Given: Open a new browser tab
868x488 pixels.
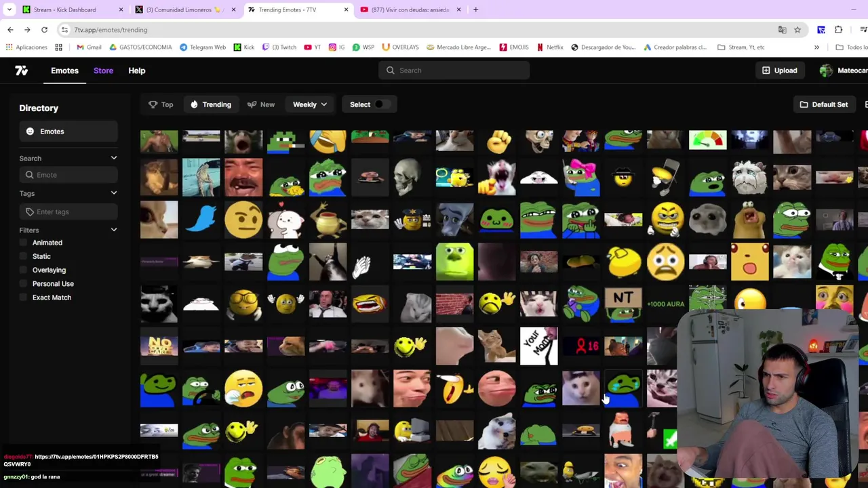Looking at the screenshot, I should coord(475,9).
